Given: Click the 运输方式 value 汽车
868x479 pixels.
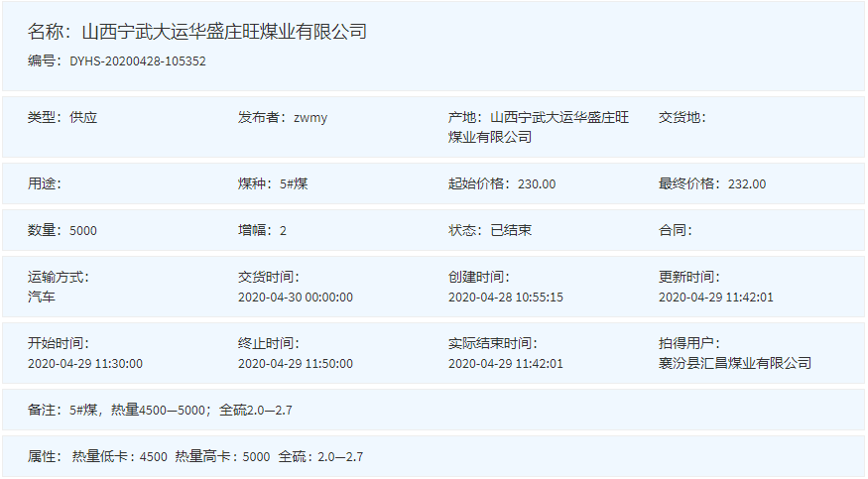Looking at the screenshot, I should pos(42,298).
